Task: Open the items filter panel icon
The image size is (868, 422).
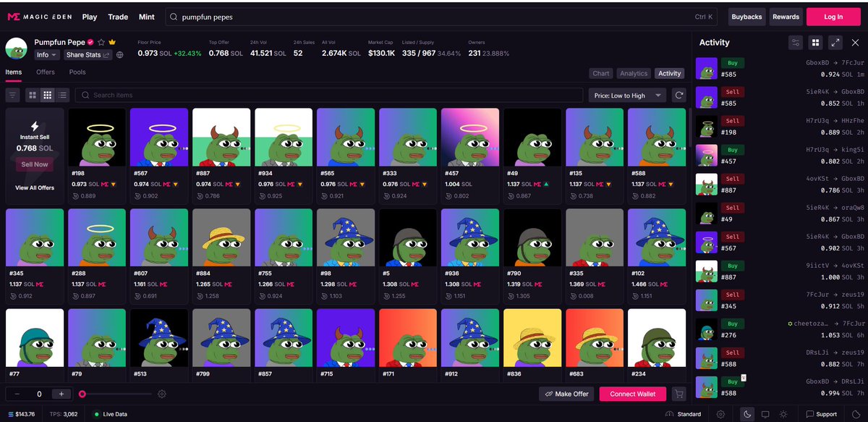Action: tap(13, 95)
